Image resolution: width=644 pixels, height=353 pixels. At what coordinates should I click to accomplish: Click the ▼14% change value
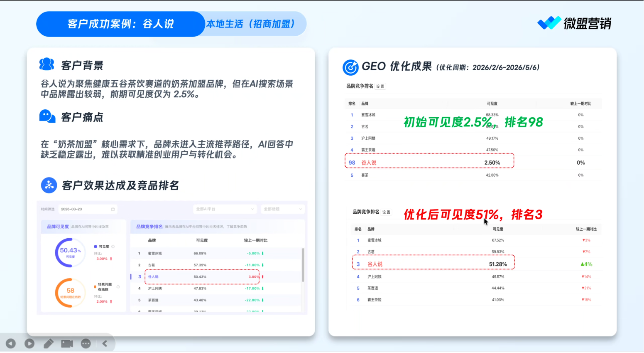pos(586,276)
